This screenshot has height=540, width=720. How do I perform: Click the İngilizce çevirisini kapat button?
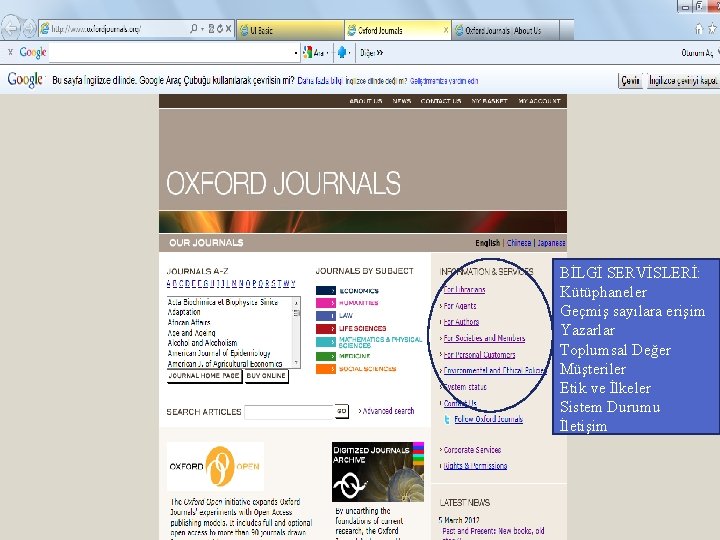683,81
